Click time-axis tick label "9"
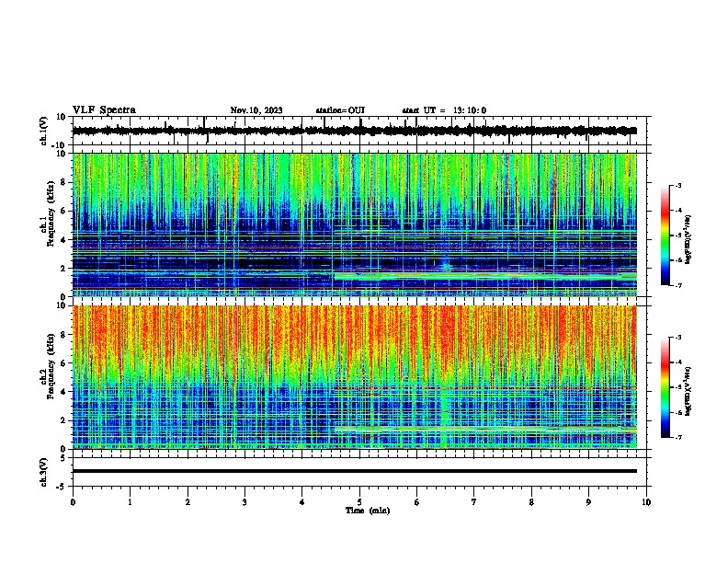 tap(588, 502)
